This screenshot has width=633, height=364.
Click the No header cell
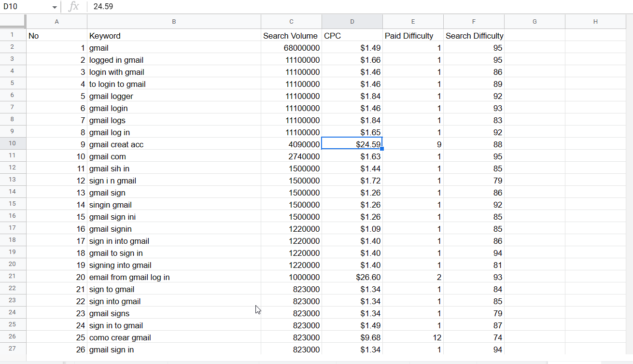click(x=56, y=36)
